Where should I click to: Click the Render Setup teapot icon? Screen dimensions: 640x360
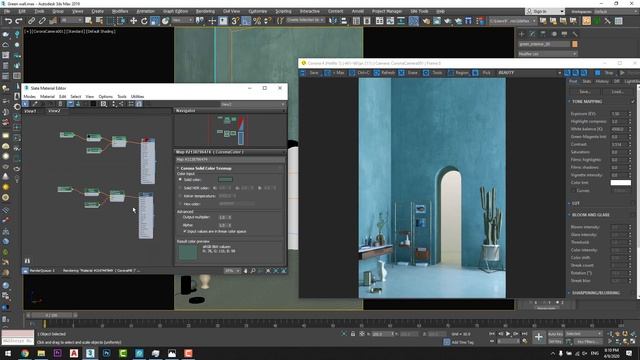point(426,20)
